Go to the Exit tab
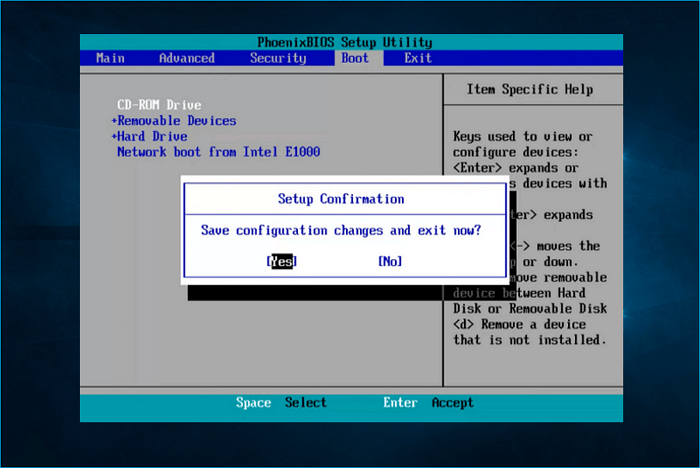 pos(418,58)
